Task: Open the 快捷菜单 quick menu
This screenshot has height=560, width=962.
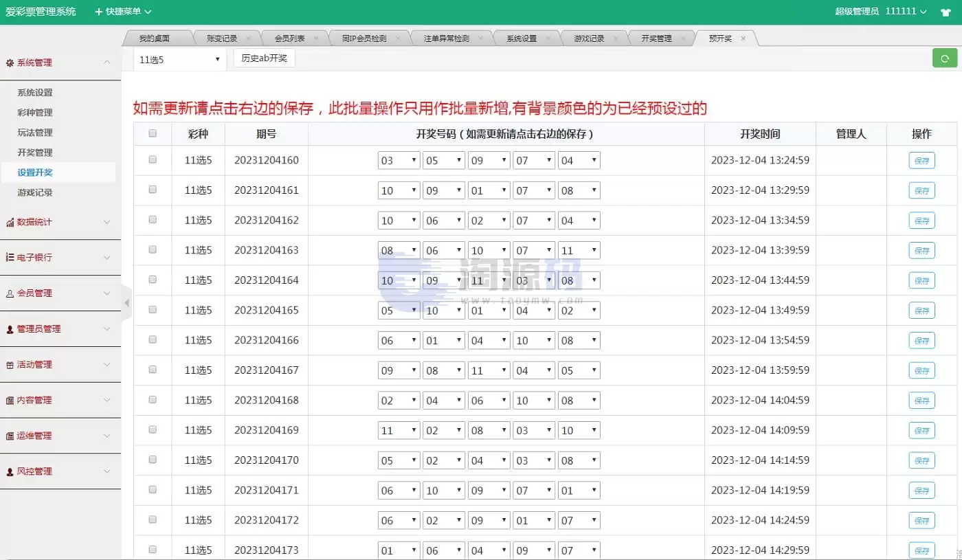Action: tap(123, 12)
